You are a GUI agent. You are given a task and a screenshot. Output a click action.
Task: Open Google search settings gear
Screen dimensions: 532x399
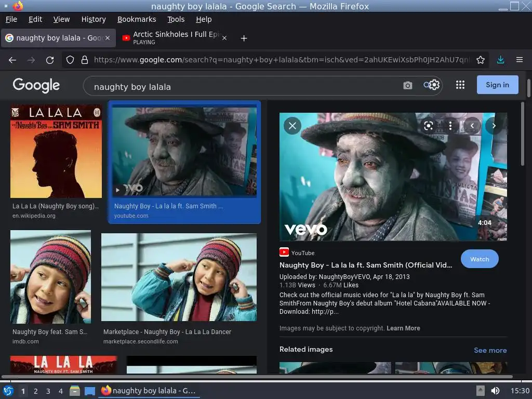435,85
